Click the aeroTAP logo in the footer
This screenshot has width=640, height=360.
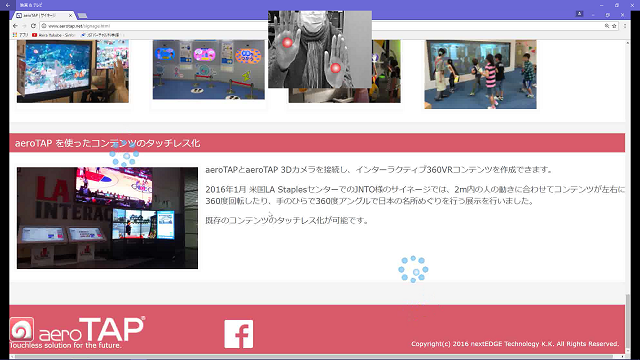(77, 332)
